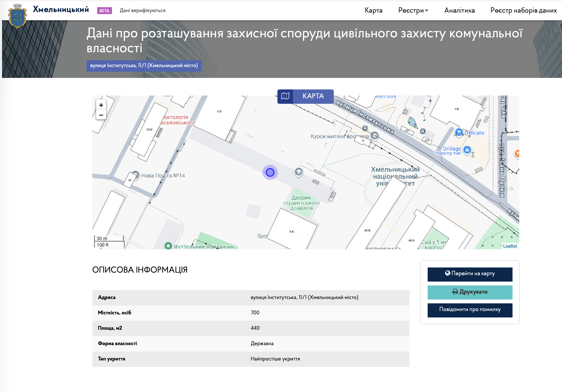The height and width of the screenshot is (392, 562).
Task: Click the folded map icon beside КАРТА
Action: (x=285, y=96)
